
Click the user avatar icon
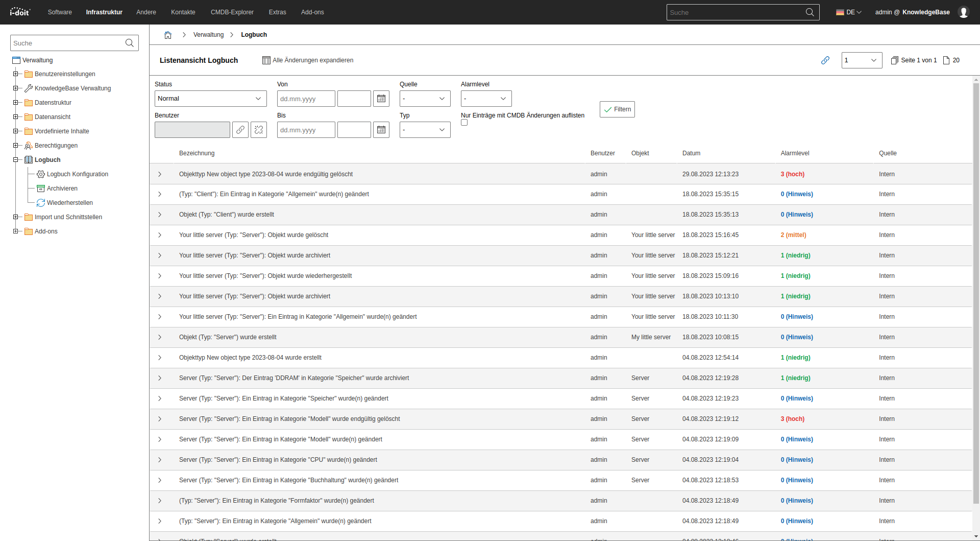click(x=963, y=12)
